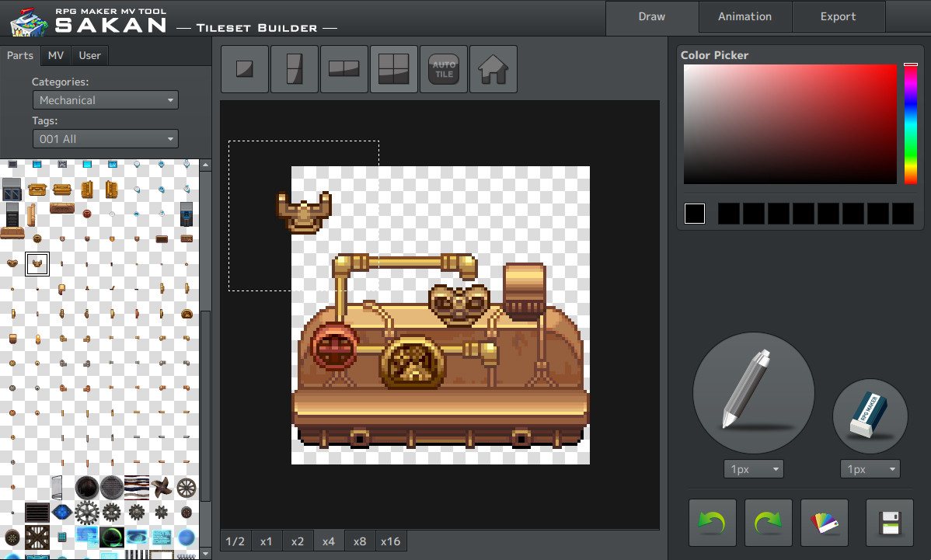The height and width of the screenshot is (560, 931).
Task: Switch to the Animation tab
Action: pyautogui.click(x=744, y=16)
